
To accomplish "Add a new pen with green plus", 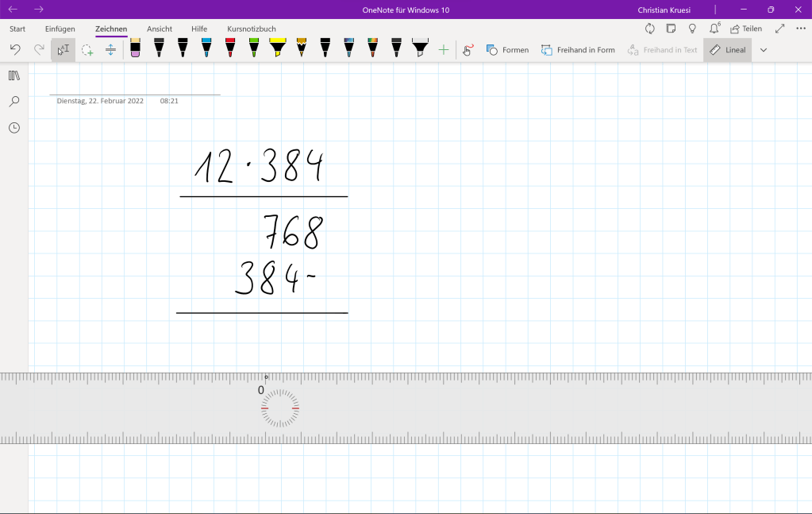I will [444, 50].
